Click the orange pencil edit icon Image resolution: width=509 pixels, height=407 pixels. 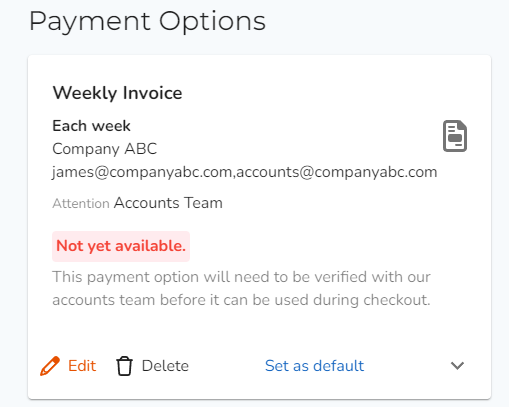50,366
